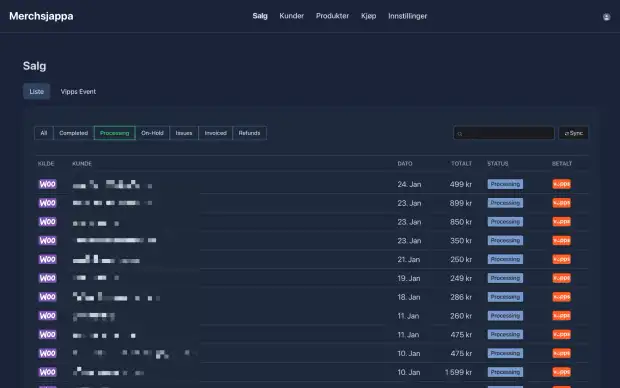Screen dimensions: 620x388
Task: Click the Woo icon in the 350 kr row
Action: pos(47,240)
